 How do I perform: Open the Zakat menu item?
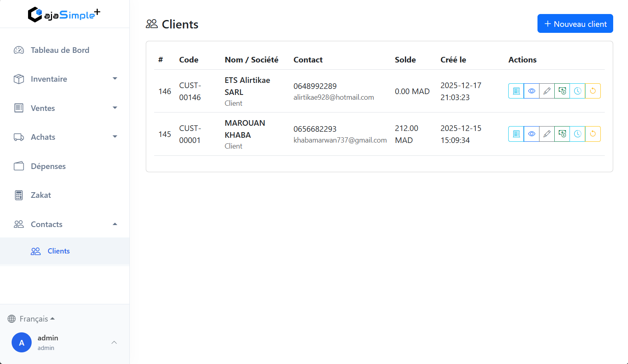point(41,195)
